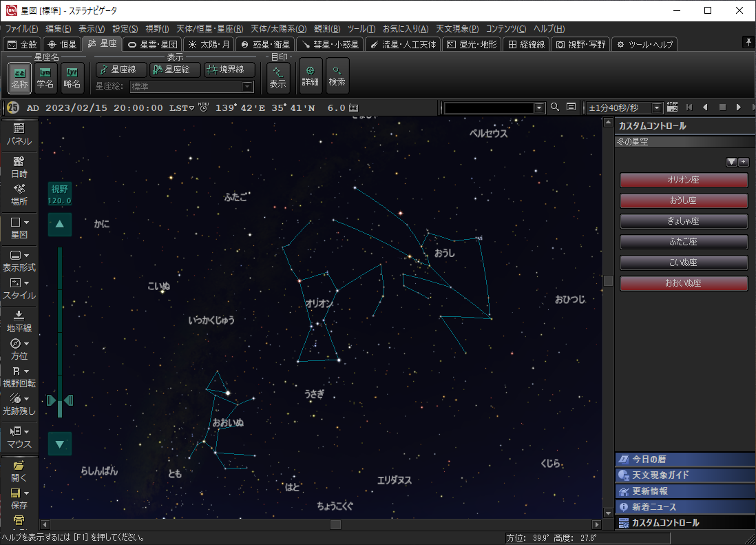Open the 詳細 constellation details icon
Image resolution: width=756 pixels, height=545 pixels.
[x=310, y=76]
